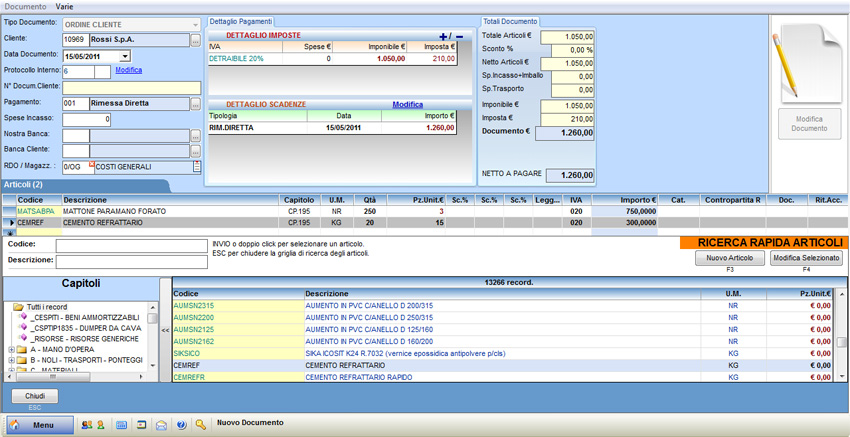The image size is (850, 437).
Task: Expand the A - MANO D'OPERA tree node
Action: click(x=11, y=349)
